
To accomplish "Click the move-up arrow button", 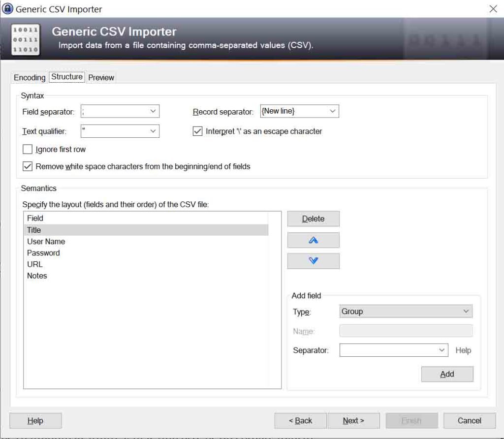I will pos(313,240).
